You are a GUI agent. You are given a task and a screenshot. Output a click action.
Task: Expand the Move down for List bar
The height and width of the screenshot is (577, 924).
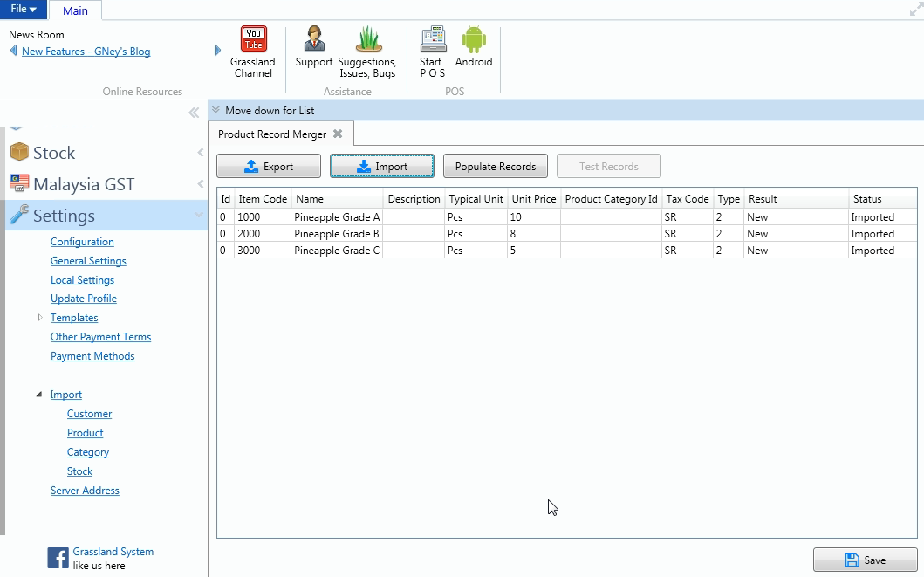pos(216,111)
